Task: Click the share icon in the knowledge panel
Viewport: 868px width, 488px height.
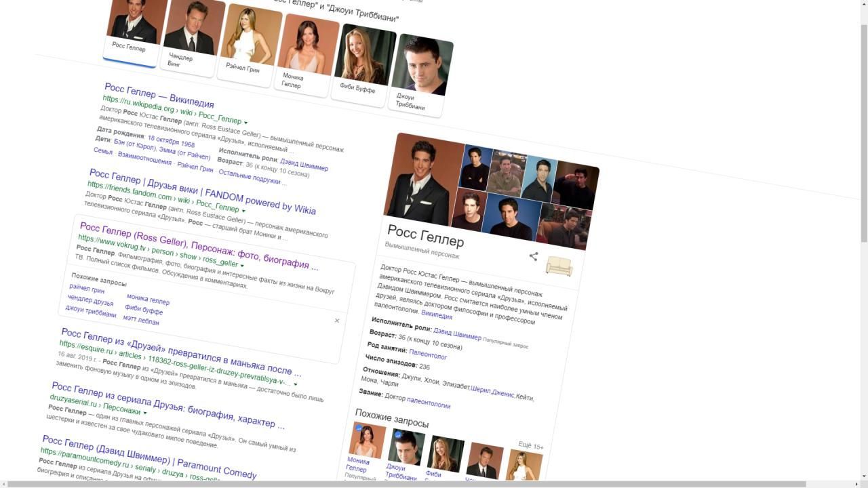Action: [534, 256]
